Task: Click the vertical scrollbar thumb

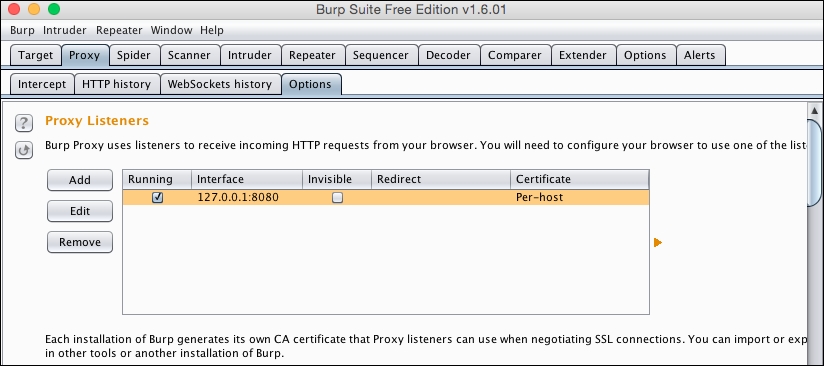Action: coord(815,164)
